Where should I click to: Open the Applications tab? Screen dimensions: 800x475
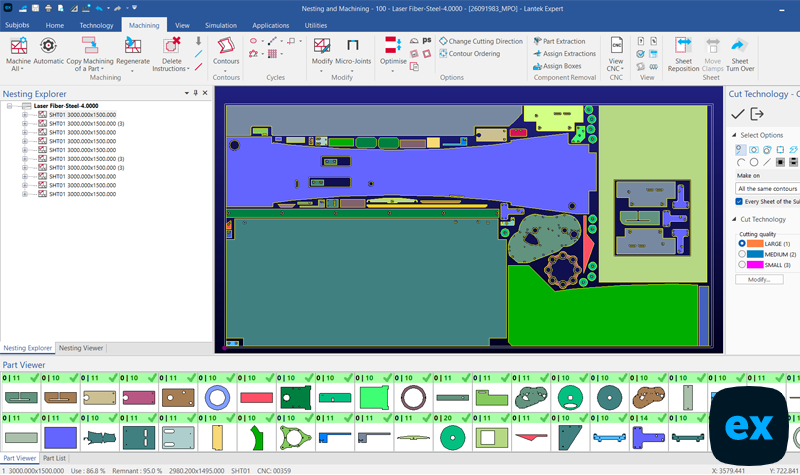pyautogui.click(x=270, y=25)
